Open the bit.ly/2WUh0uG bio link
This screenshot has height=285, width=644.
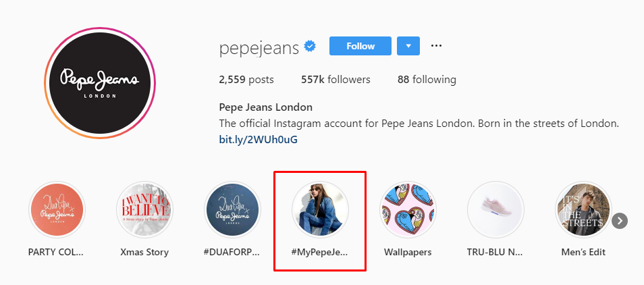[259, 140]
